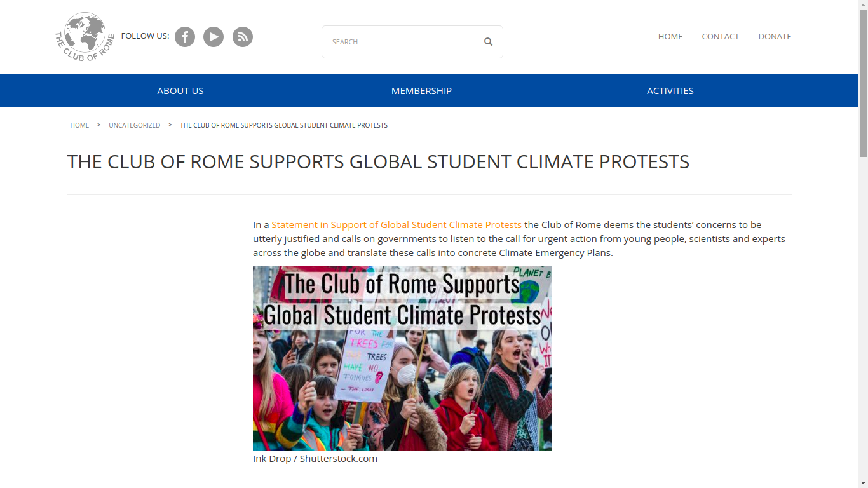Go to the Home link in header
Screen dimensions: 868x488
(x=670, y=37)
